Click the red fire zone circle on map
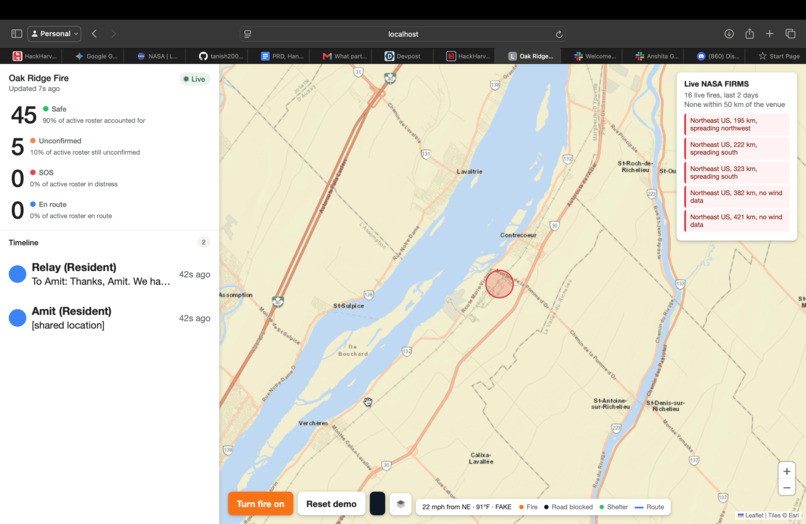 [499, 284]
